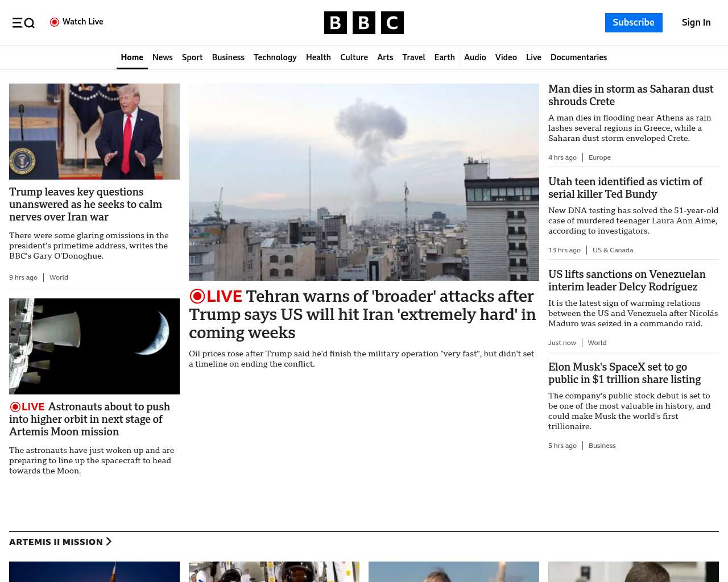Viewport: 728px width, 582px height.
Task: Open Utah teen Ted Bundy article
Action: [625, 188]
